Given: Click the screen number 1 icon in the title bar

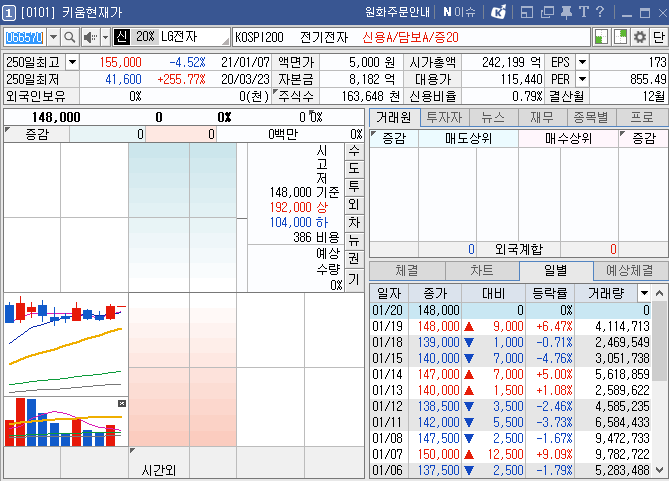Looking at the screenshot, I should (9, 13).
